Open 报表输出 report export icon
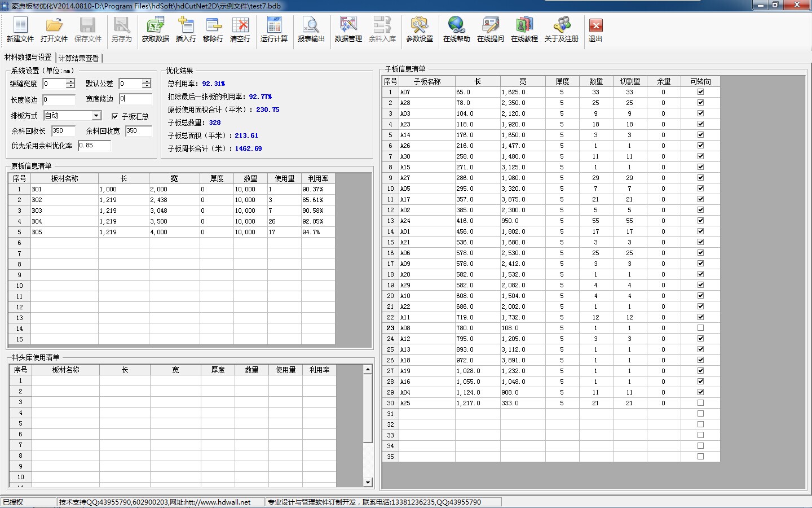The height and width of the screenshot is (508, 812). point(311,29)
